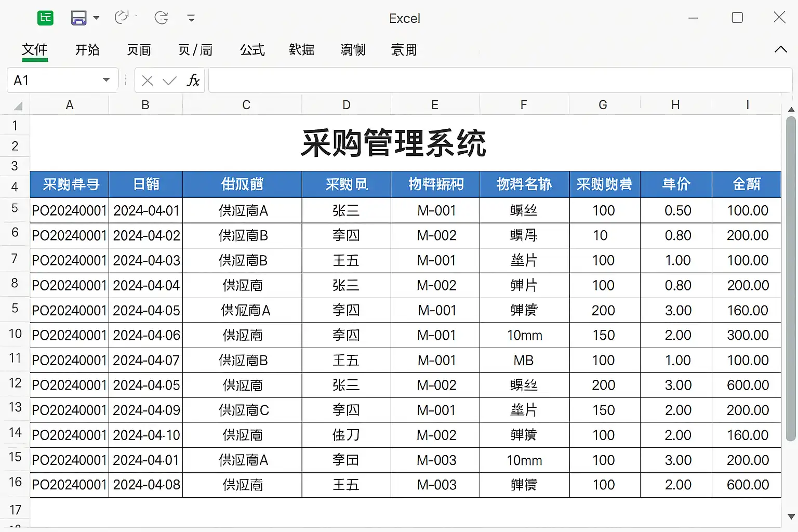Screen dimensions: 798x532
Task: Confirm entry with the checkmark icon
Action: 169,81
